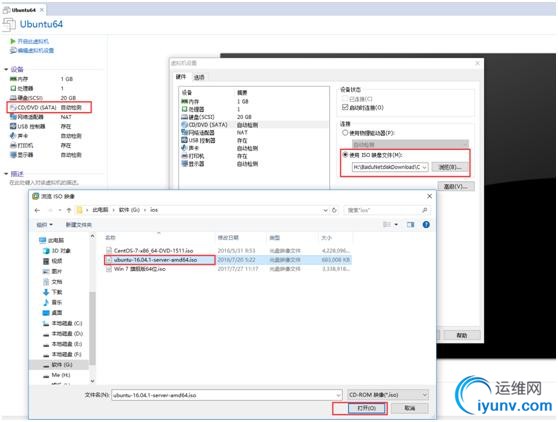Screen dimensions: 558x422
Task: Toggle connect at power on checkbox
Action: 344,107
